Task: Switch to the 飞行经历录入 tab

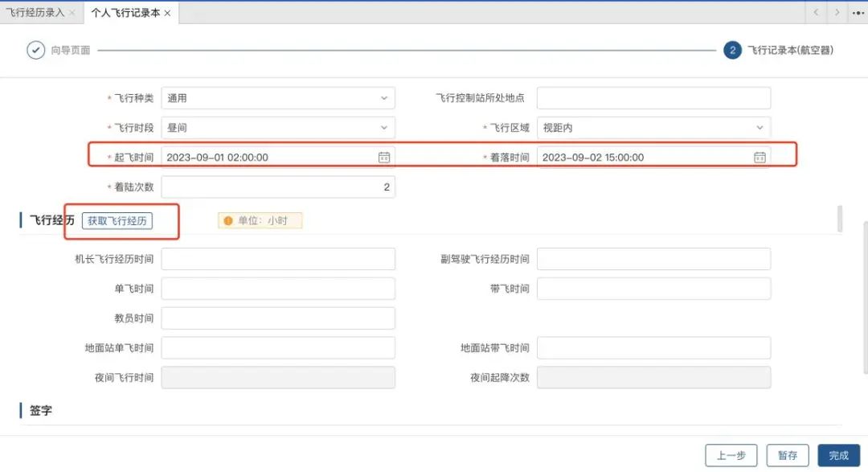Action: 35,13
